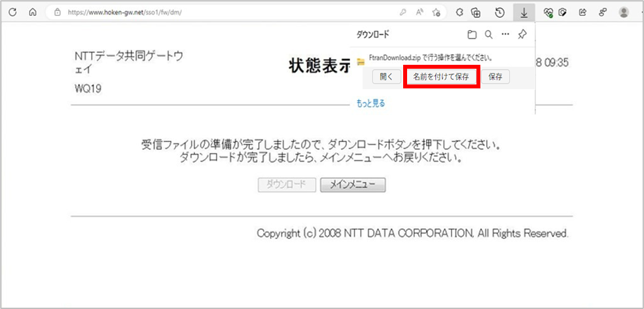The height and width of the screenshot is (309, 644).
Task: Search downloads using magnifier icon
Action: tap(488, 35)
